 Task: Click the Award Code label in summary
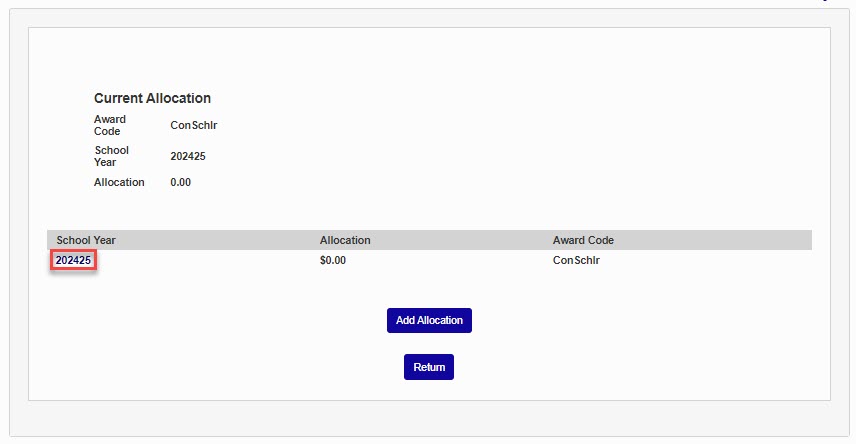(x=110, y=125)
